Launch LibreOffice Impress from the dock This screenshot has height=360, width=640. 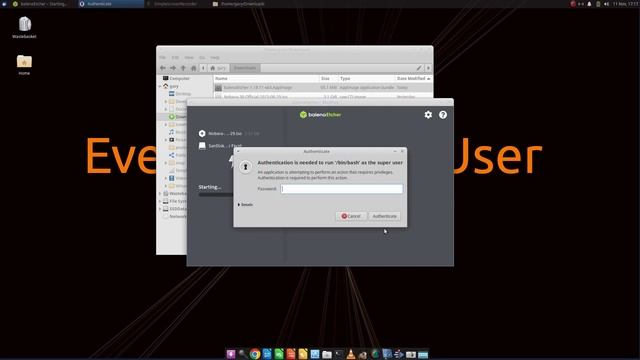click(x=291, y=354)
